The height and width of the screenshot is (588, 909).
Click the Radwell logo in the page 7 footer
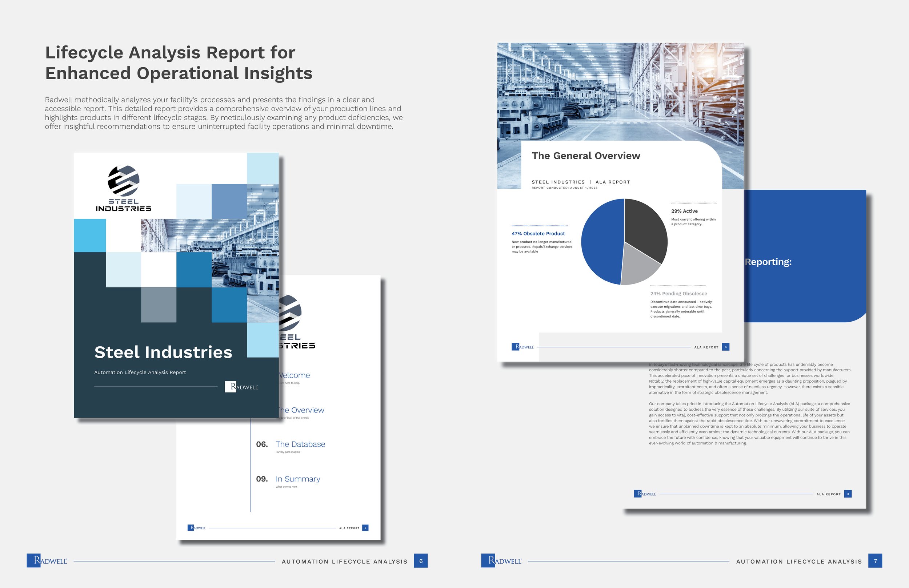tap(501, 560)
